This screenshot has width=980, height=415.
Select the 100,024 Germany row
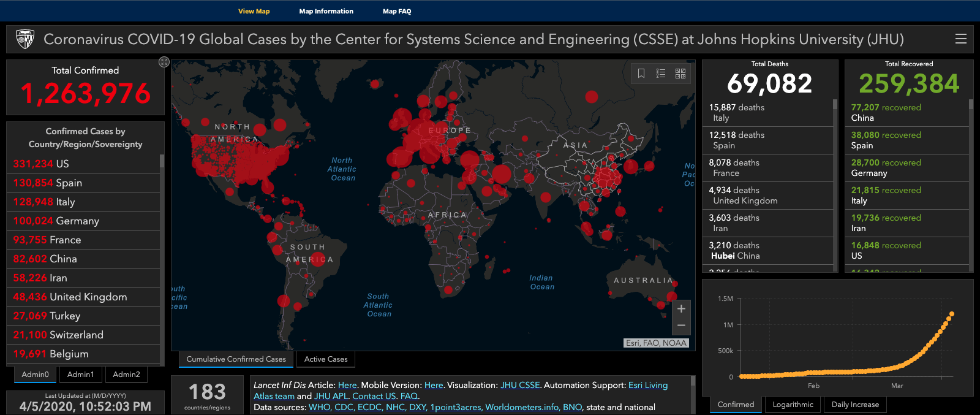click(83, 221)
